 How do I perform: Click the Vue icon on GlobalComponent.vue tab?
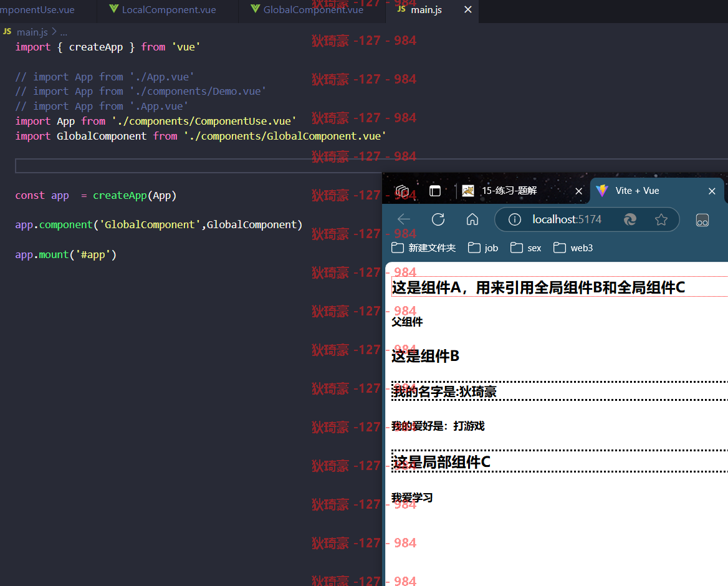255,9
